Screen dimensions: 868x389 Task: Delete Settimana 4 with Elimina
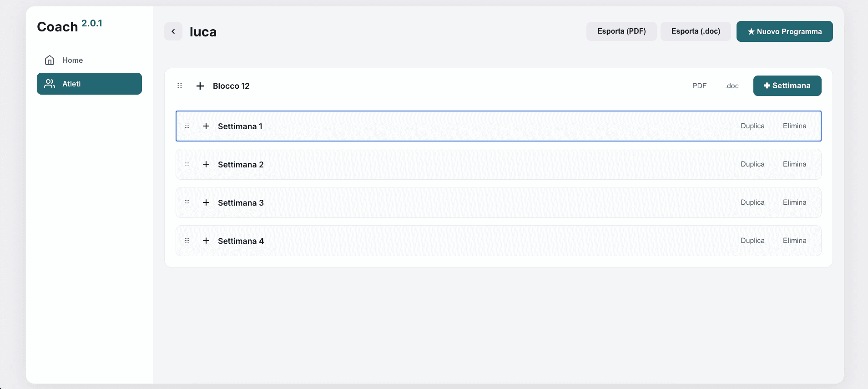795,241
